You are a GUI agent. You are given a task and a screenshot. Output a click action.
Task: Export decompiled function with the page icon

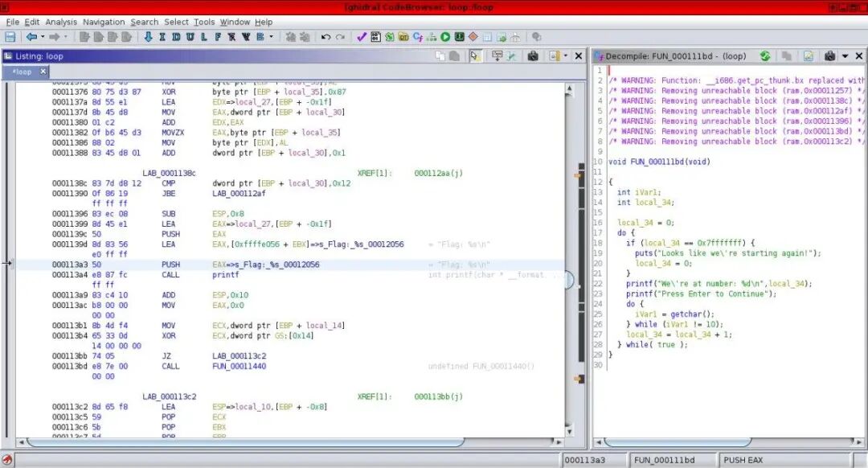click(x=809, y=56)
